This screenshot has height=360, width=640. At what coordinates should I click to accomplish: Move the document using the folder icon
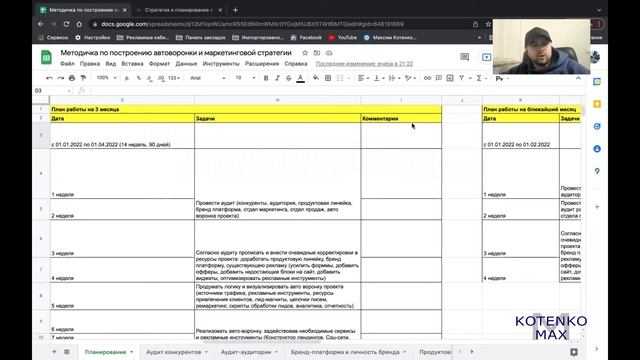[317, 53]
